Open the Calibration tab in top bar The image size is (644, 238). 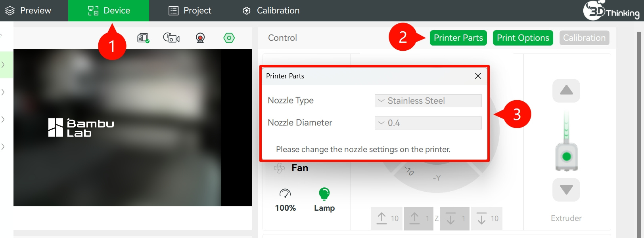(x=271, y=11)
